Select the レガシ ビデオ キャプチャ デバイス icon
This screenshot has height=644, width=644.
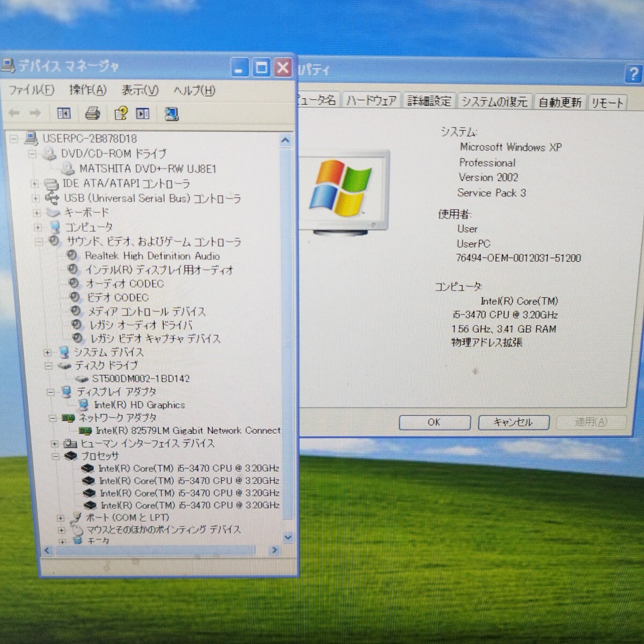[x=79, y=338]
